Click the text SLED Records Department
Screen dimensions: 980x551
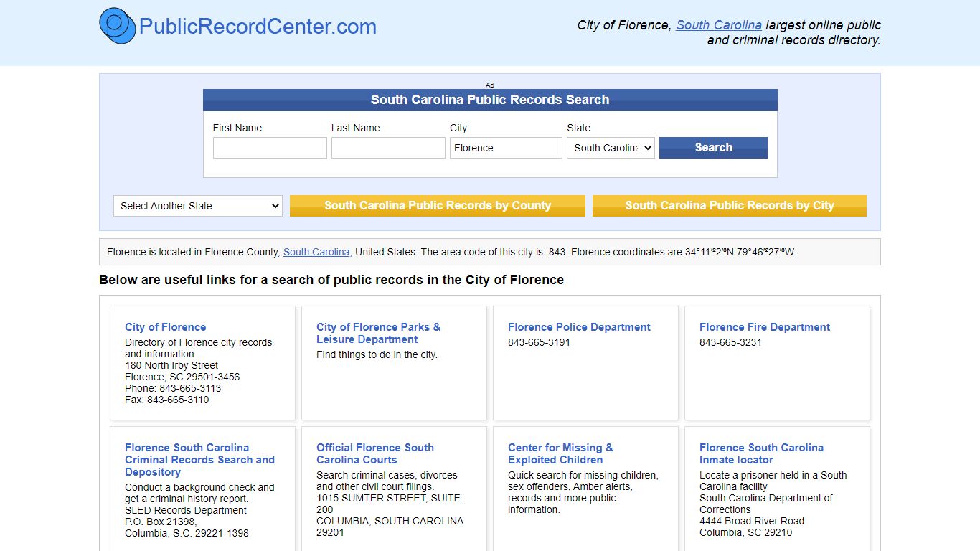(186, 510)
